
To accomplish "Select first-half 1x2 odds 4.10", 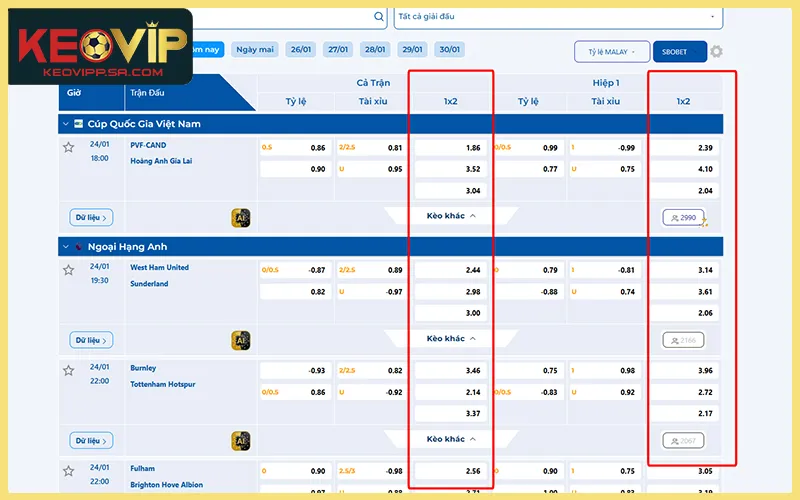I will pyautogui.click(x=684, y=169).
